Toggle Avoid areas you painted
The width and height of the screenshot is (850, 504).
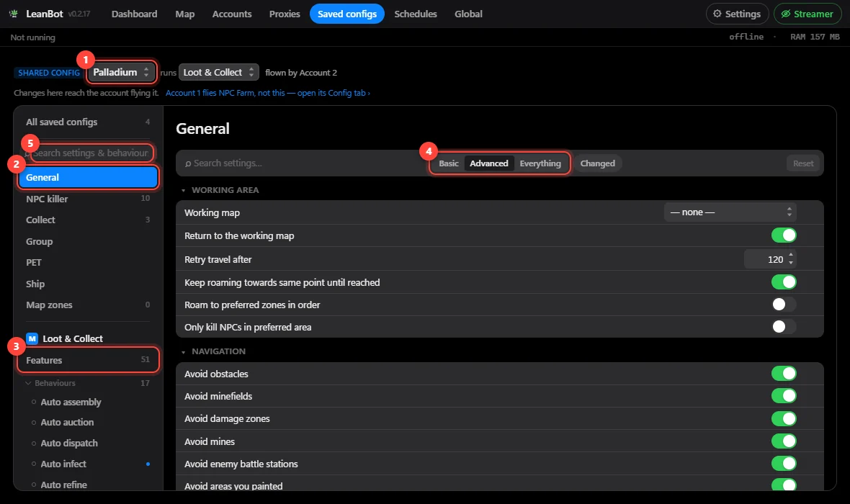(784, 485)
